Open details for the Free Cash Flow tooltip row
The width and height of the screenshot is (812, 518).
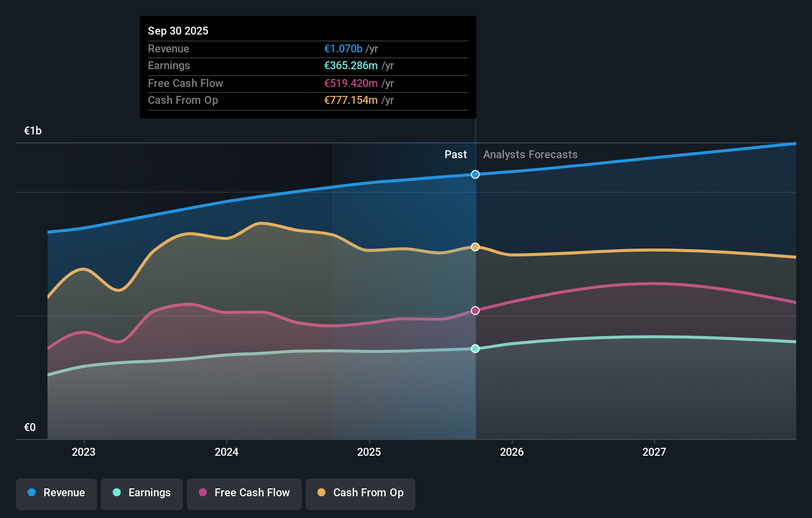pos(308,83)
